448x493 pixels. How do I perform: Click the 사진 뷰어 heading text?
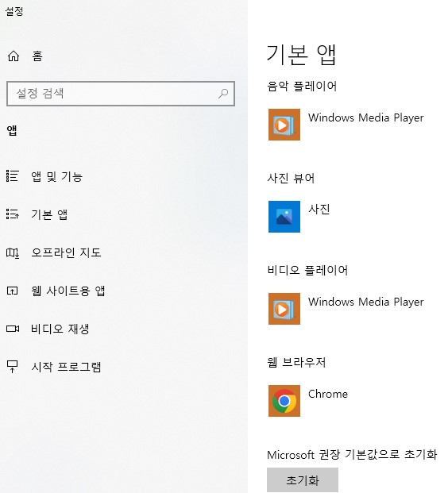(x=291, y=179)
